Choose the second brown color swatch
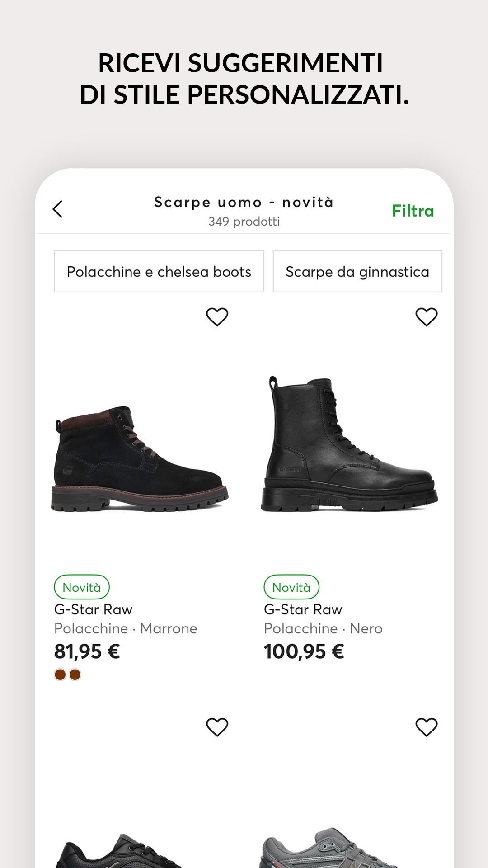Viewport: 488px width, 868px height. tap(75, 675)
